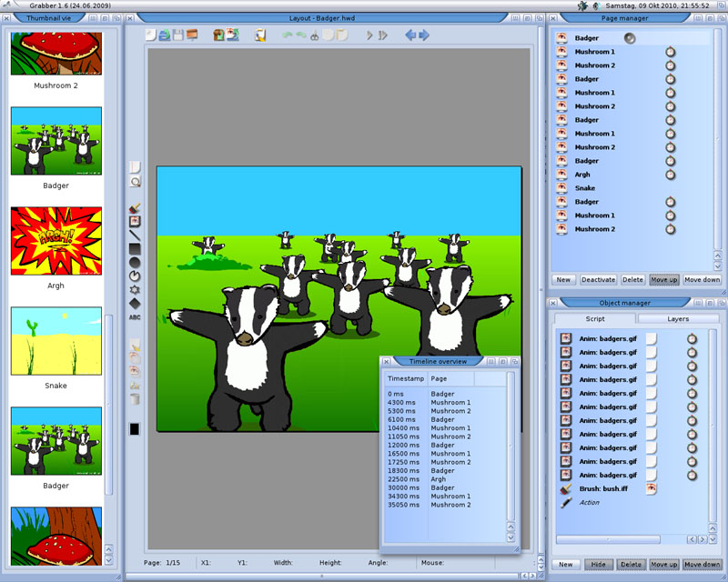Click Move up in the Object manager
This screenshot has height=582, width=728.
click(664, 565)
